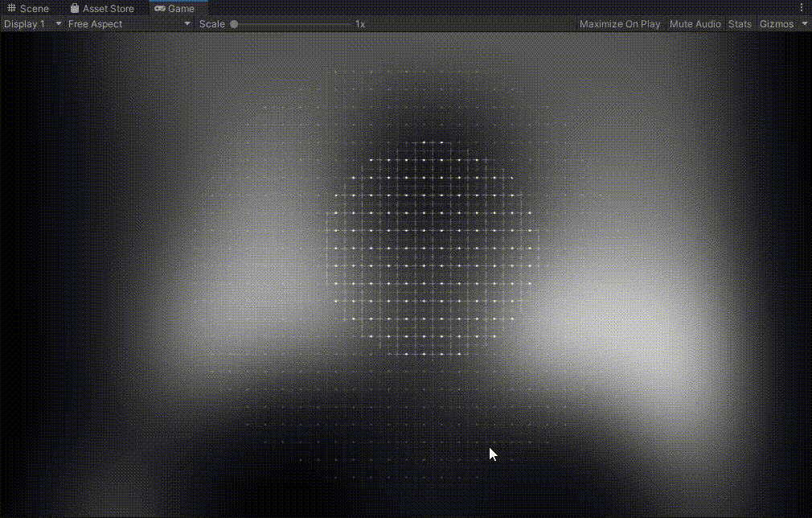Viewport: 812px width, 518px height.
Task: Toggle the Stats overlay
Action: click(740, 23)
